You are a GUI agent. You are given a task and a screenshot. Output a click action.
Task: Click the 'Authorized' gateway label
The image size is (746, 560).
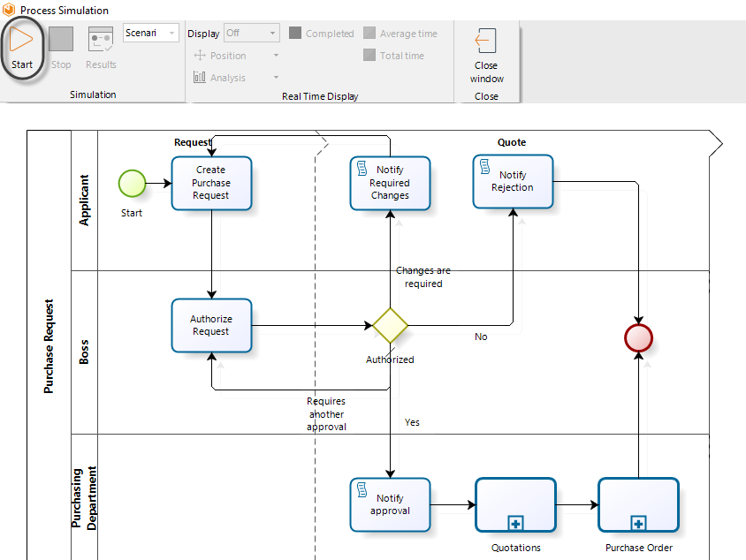point(390,359)
